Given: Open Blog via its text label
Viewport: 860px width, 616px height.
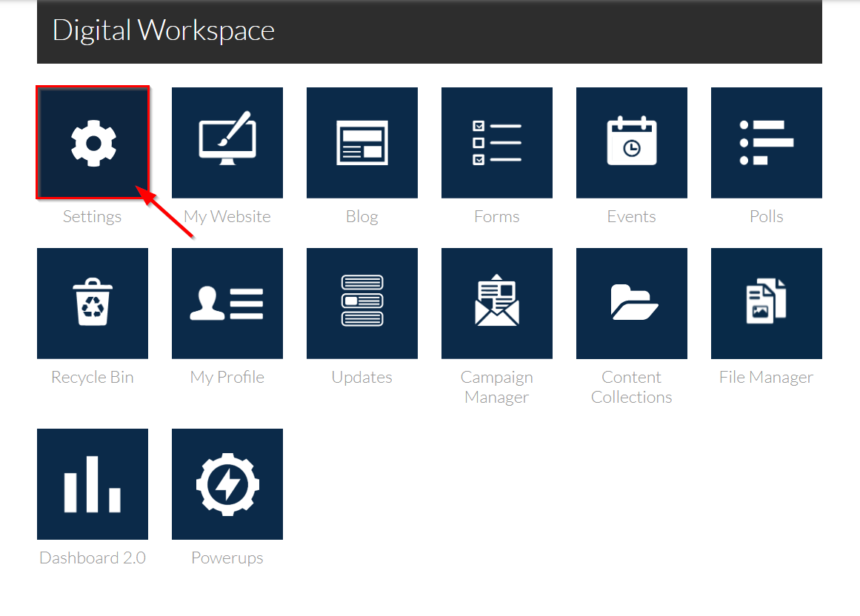Looking at the screenshot, I should (361, 216).
